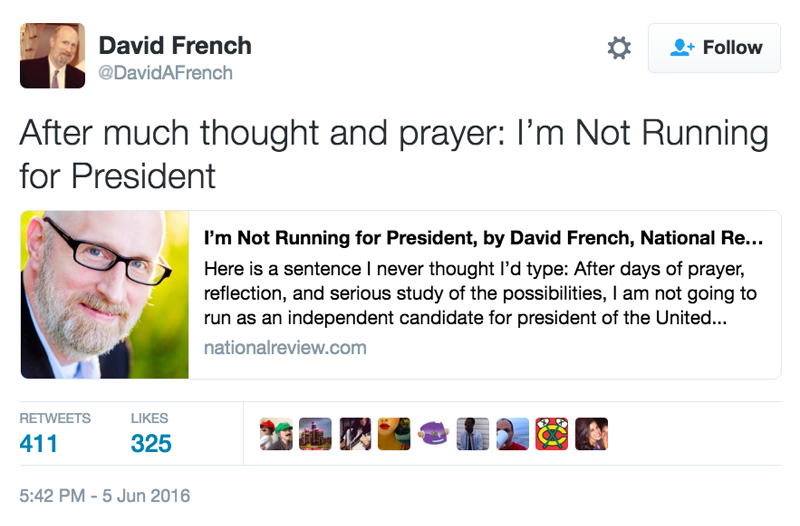The height and width of the screenshot is (526, 800).
Task: Click the man drinking from cup avatar
Action: click(512, 433)
